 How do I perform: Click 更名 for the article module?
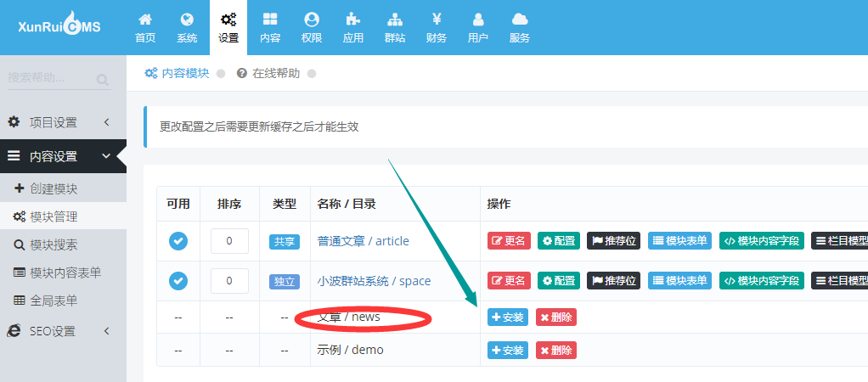509,241
